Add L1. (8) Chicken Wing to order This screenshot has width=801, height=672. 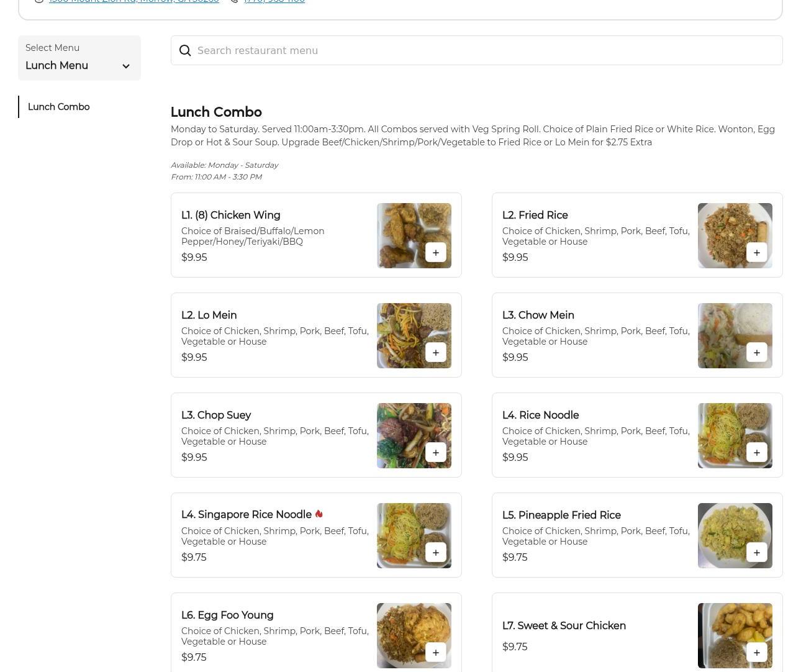pyautogui.click(x=435, y=253)
